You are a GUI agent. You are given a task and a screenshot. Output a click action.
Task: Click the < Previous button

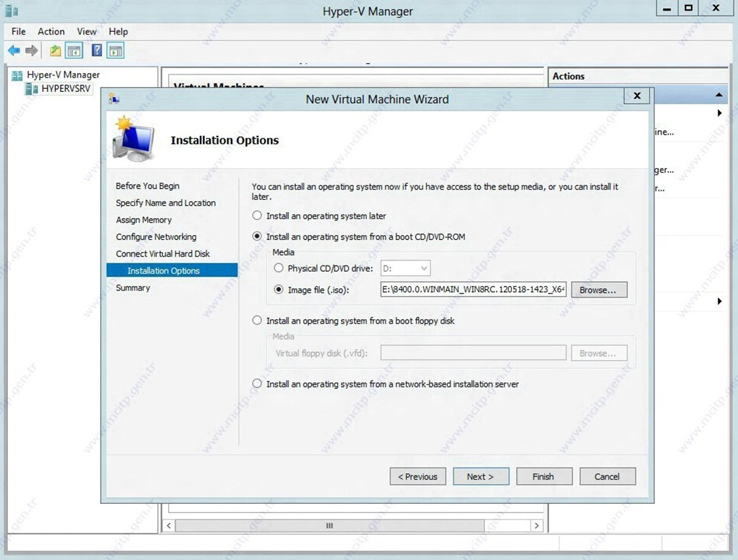coord(418,476)
